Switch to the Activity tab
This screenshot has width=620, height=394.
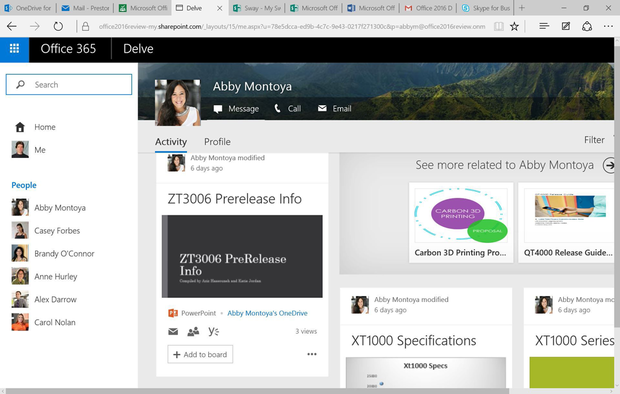pos(171,142)
